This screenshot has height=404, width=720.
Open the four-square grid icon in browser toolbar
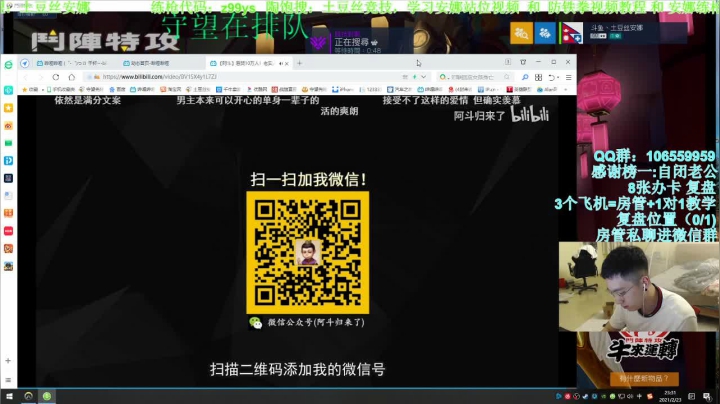click(x=539, y=77)
